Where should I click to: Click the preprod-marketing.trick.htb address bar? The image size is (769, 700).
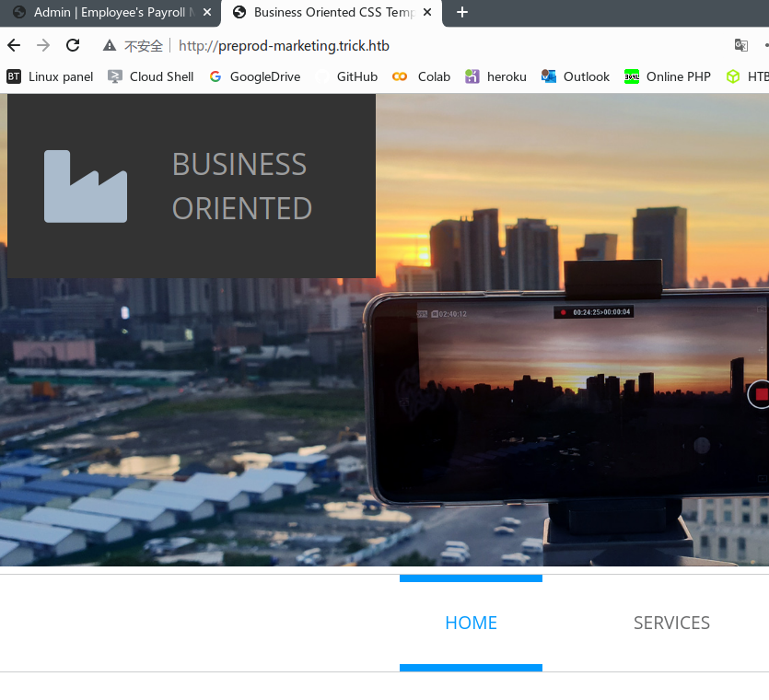click(368, 46)
